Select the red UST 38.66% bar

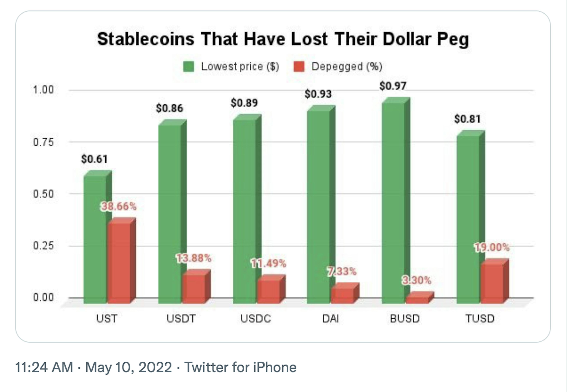[x=122, y=261]
